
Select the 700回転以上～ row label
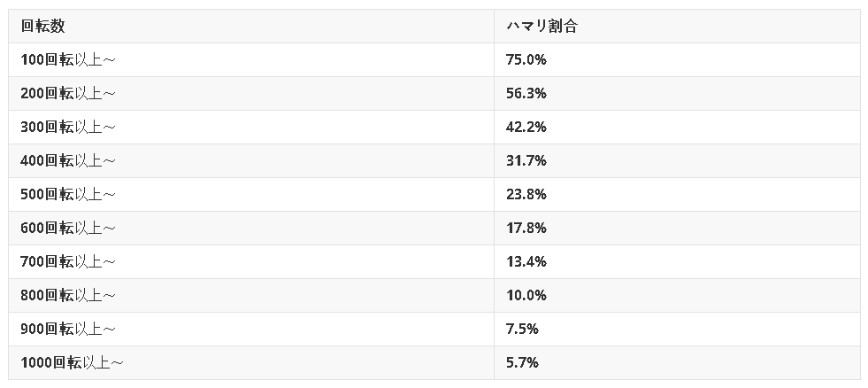[x=68, y=261]
